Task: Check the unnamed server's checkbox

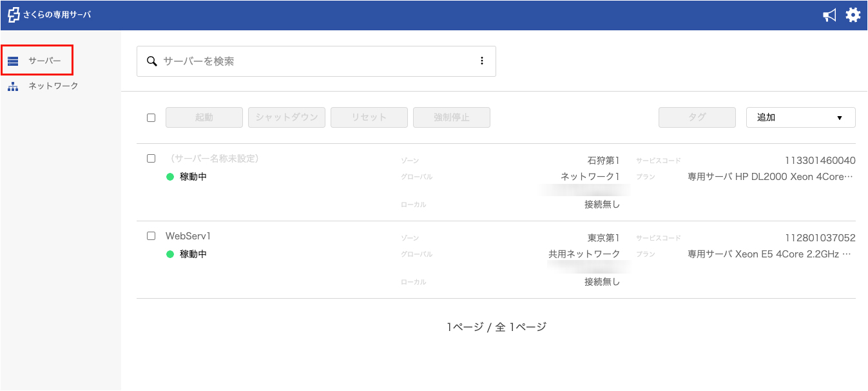Action: (x=151, y=159)
